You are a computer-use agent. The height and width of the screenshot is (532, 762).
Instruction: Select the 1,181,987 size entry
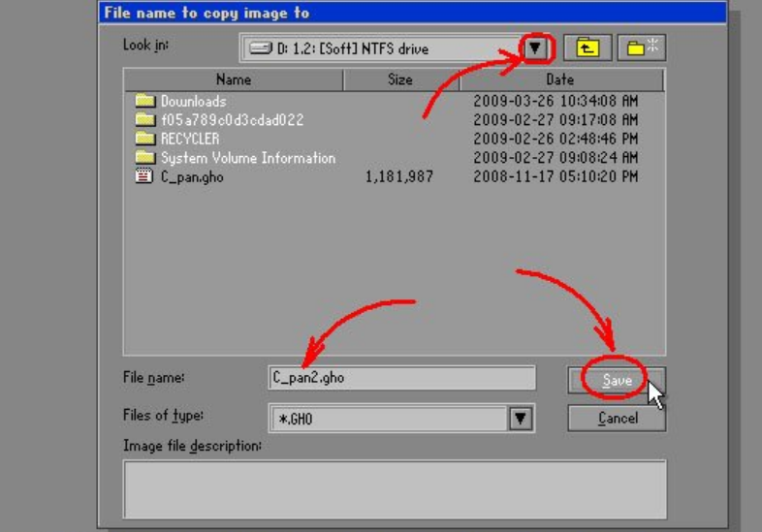pos(398,177)
